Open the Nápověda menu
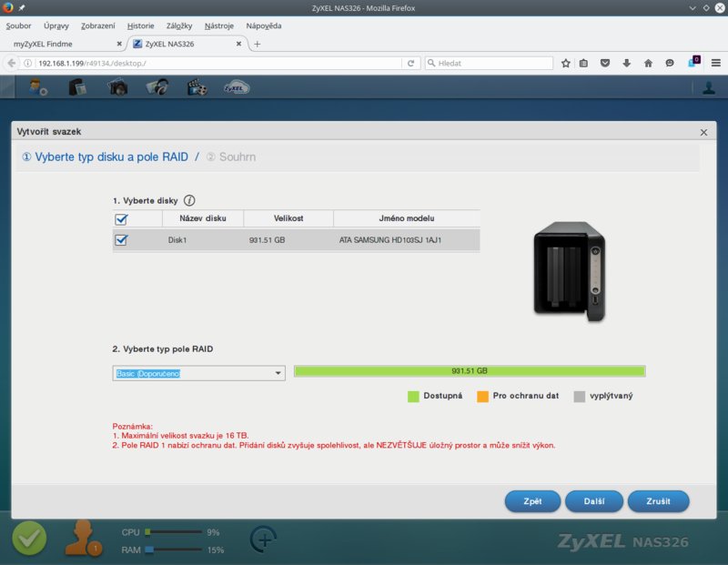This screenshot has height=565, width=728. tap(264, 26)
